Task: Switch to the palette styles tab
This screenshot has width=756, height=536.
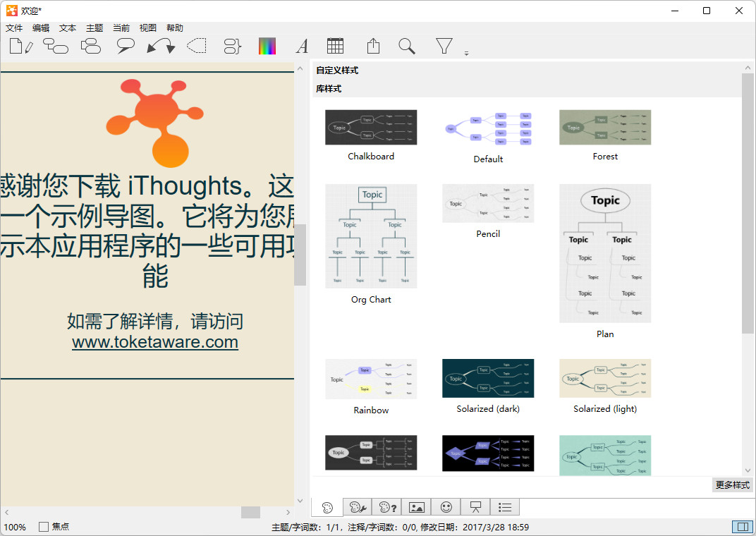Action: 327,508
